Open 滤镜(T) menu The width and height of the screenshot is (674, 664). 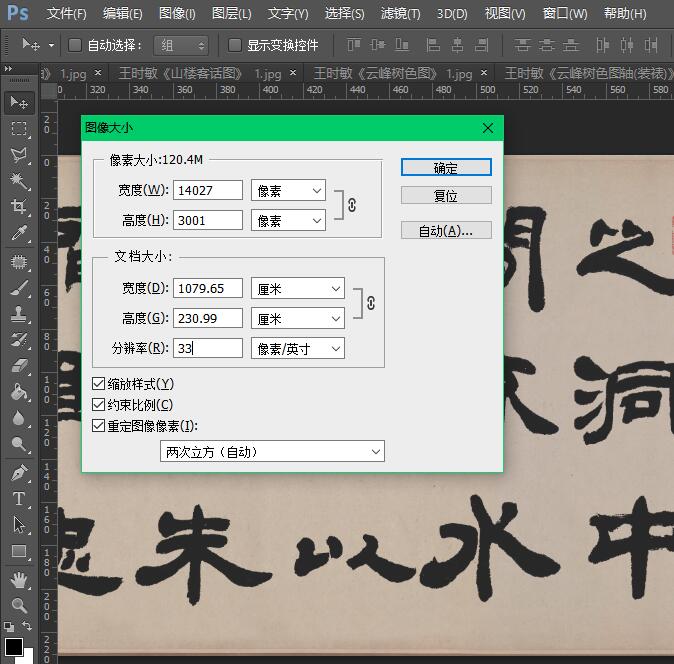click(x=400, y=14)
